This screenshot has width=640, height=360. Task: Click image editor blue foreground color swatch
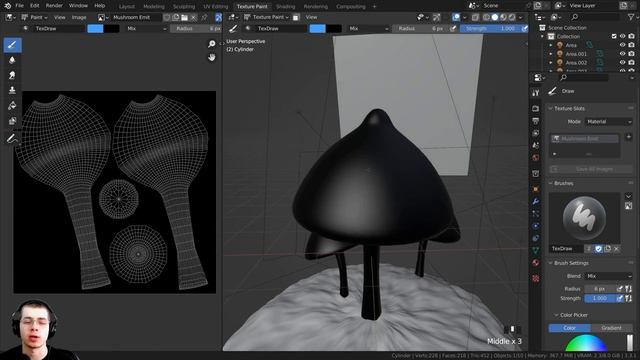[x=96, y=29]
